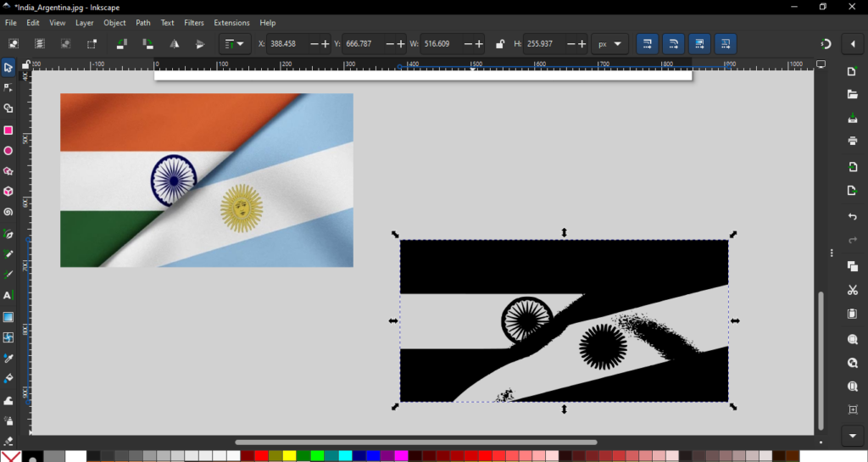Activate the Spiral tool

(8, 212)
